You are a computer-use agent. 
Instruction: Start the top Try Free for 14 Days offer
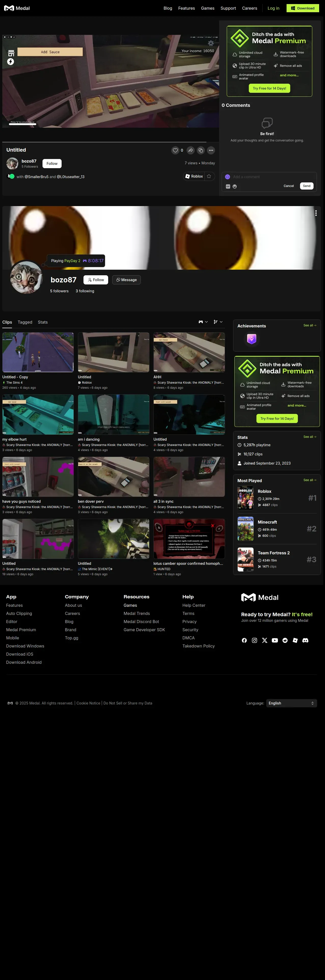tap(270, 88)
